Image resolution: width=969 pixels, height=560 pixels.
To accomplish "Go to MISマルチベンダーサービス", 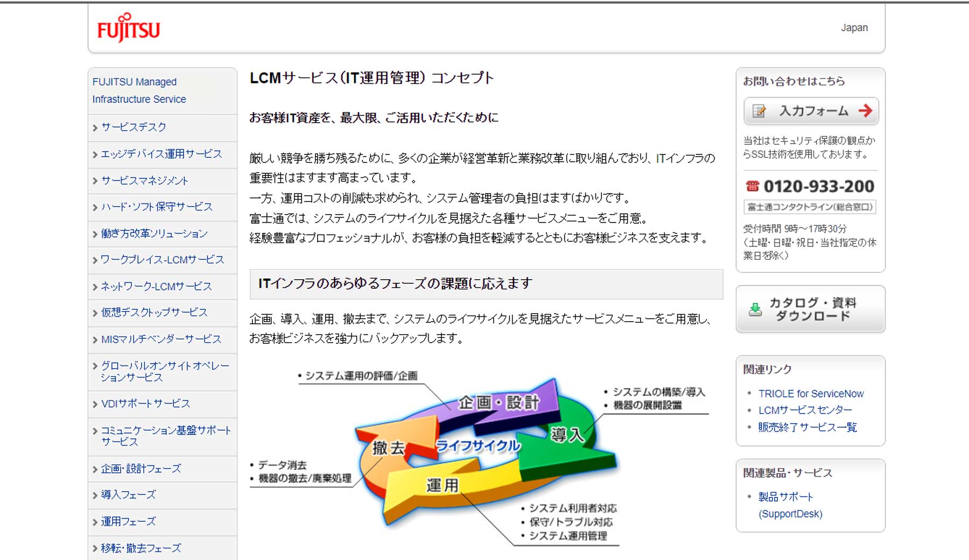I will (x=161, y=339).
